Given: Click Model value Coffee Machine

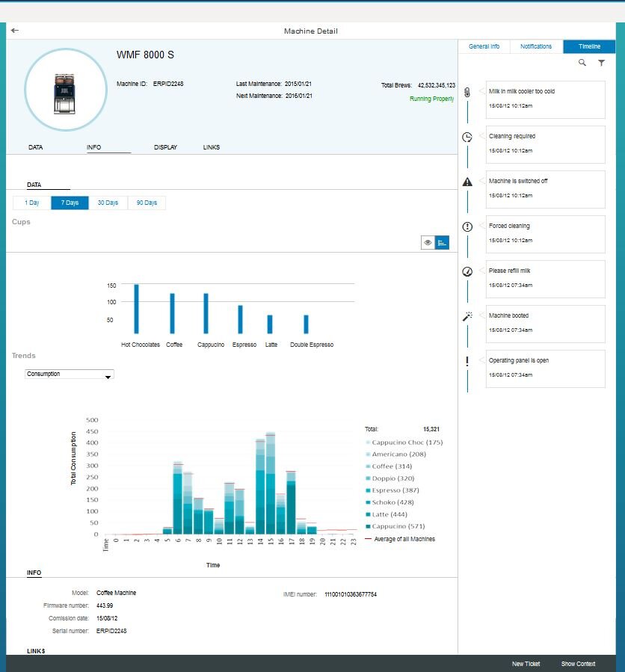Looking at the screenshot, I should coord(116,593).
